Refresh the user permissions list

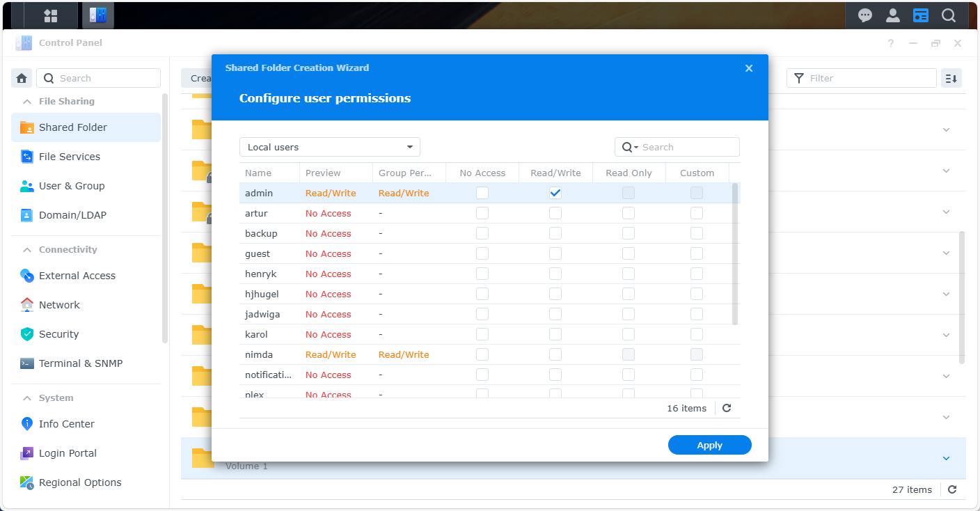coord(727,408)
